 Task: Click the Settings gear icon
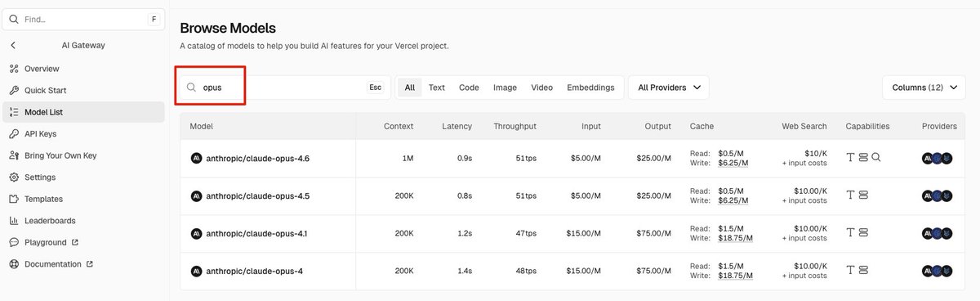point(14,177)
